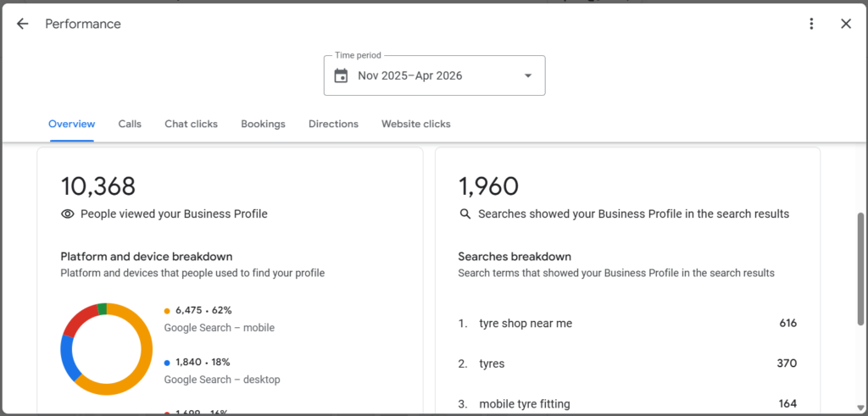Click the calendar icon in Time period
Image resolution: width=868 pixels, height=416 pixels.
tap(341, 75)
